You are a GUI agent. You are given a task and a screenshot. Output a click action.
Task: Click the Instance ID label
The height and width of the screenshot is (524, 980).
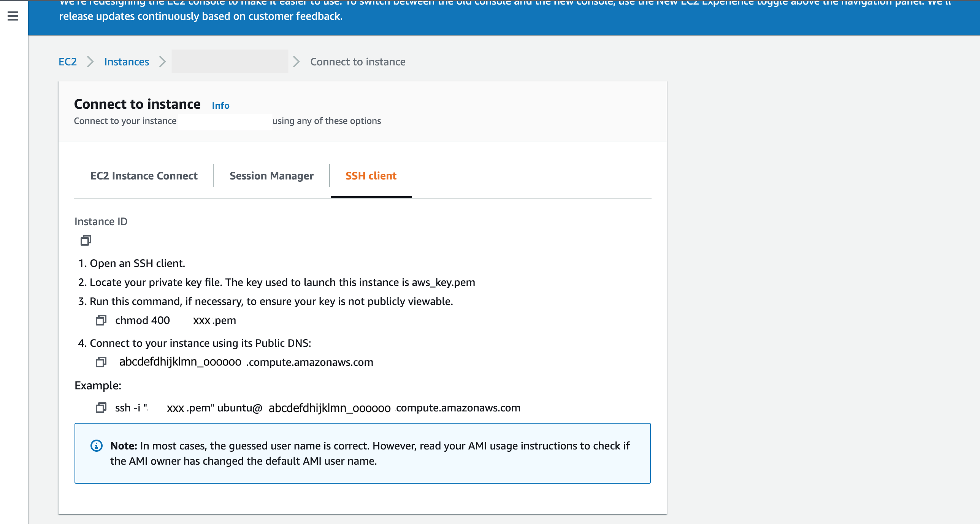[100, 221]
